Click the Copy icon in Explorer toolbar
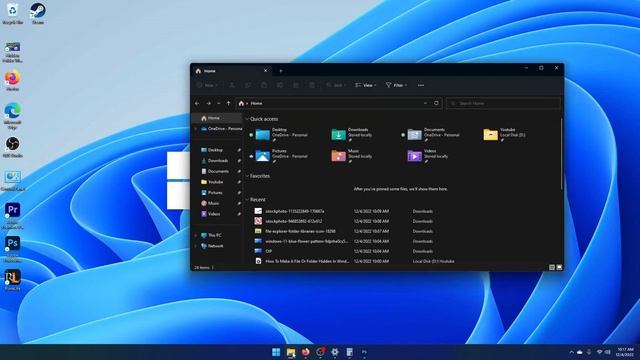 pos(248,85)
